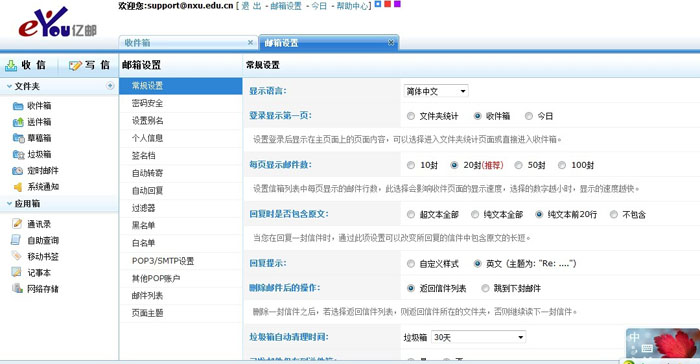Switch to the 收件箱 tab

pos(188,43)
